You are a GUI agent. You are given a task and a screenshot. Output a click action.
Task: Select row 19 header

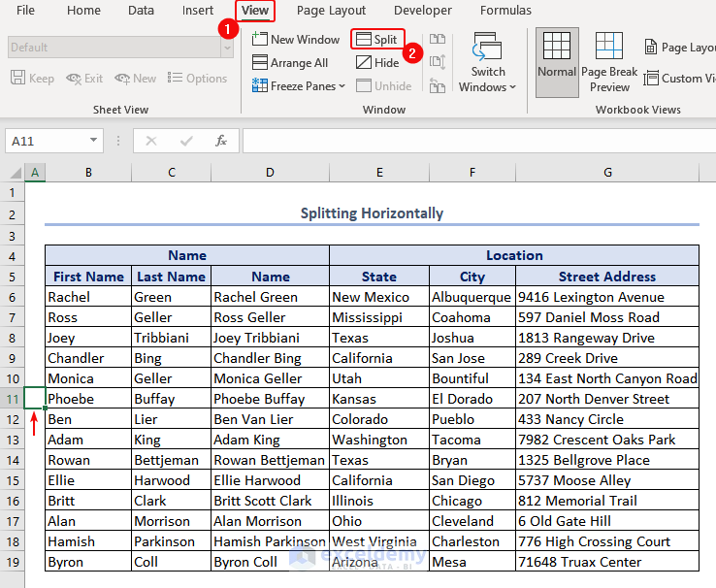click(x=13, y=562)
